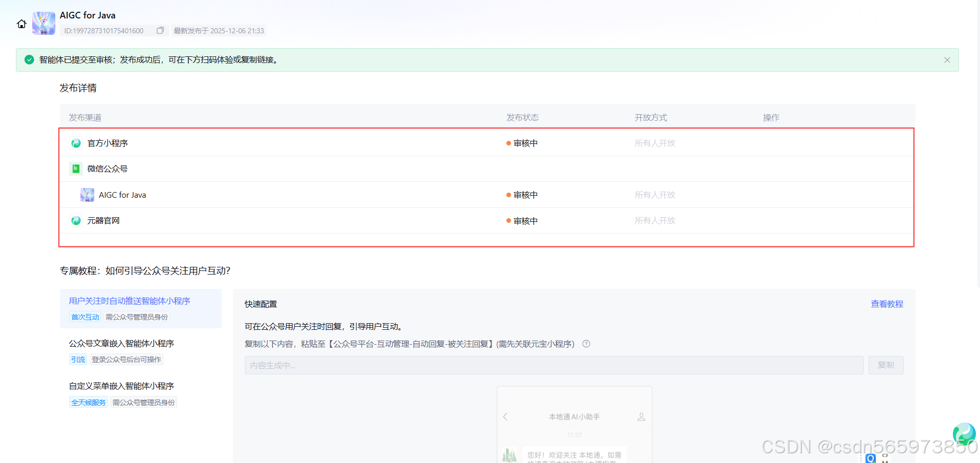
Task: Click 所有人开放 in 元器官网 row
Action: 655,221
